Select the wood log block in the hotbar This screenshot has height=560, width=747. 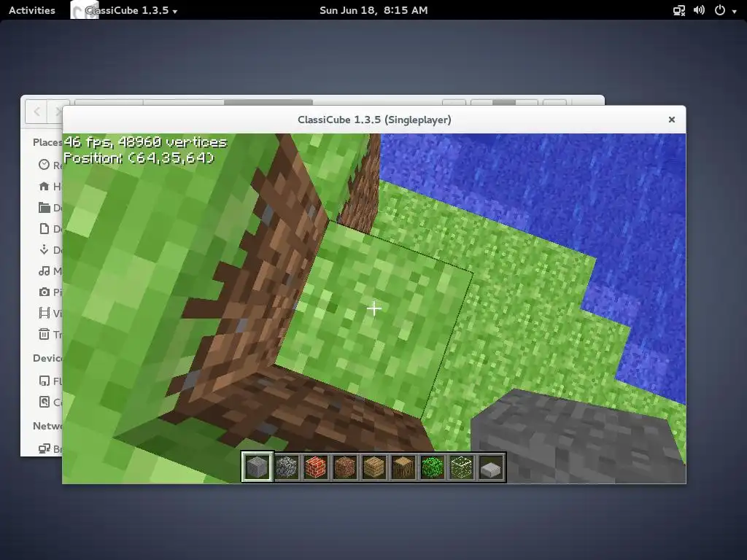tap(403, 467)
